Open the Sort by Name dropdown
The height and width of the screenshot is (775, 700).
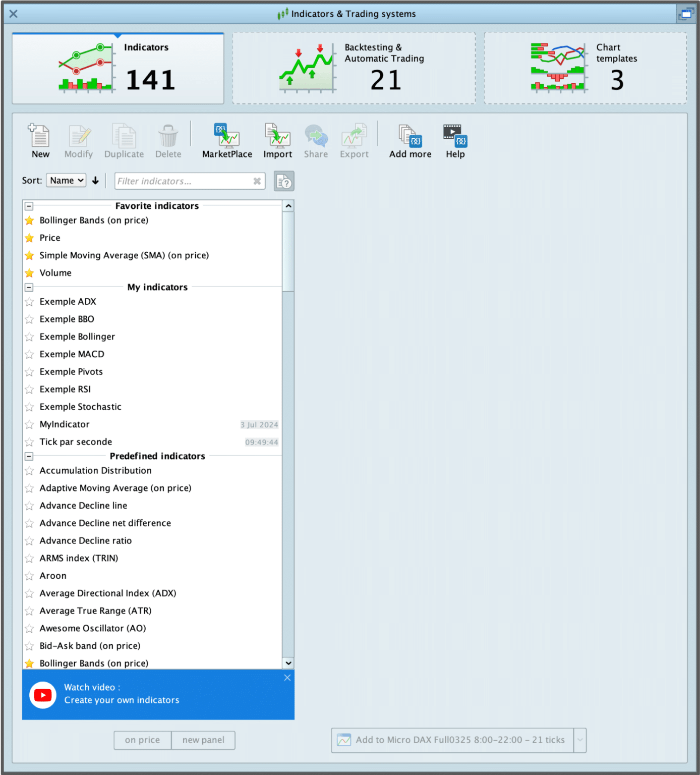66,181
